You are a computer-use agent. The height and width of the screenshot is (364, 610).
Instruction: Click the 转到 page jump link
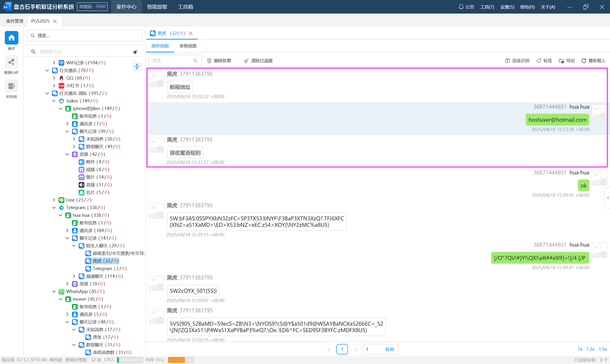click(x=389, y=349)
